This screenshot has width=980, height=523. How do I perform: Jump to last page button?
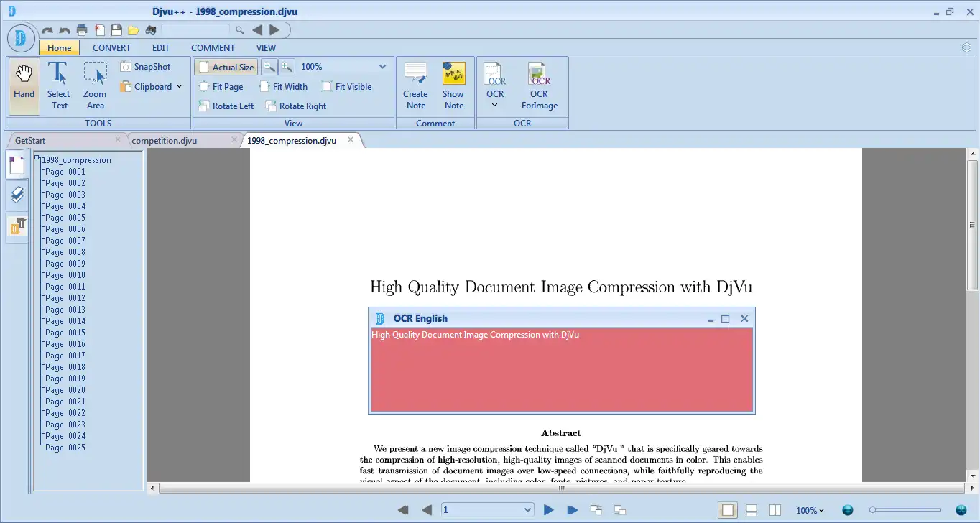[x=573, y=510]
